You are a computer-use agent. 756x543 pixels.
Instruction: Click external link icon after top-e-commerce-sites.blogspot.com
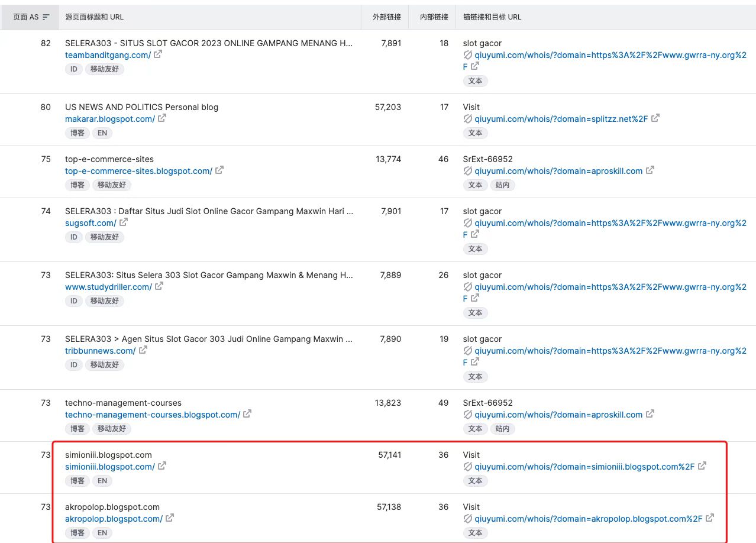[219, 170]
